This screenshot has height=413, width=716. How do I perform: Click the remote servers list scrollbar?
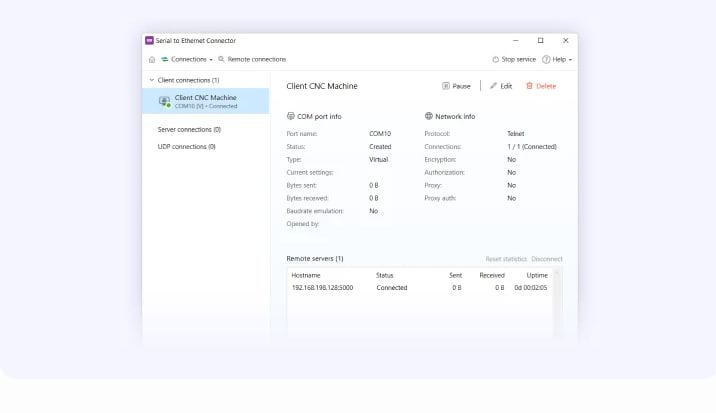(557, 302)
